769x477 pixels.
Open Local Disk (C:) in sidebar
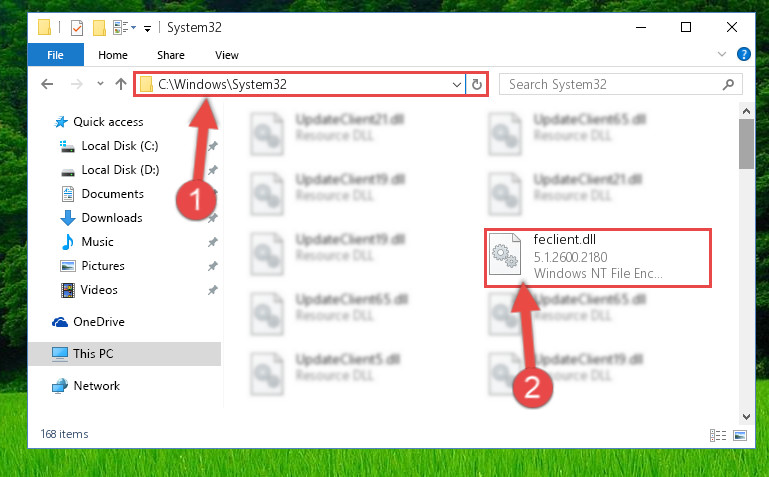[x=120, y=146]
